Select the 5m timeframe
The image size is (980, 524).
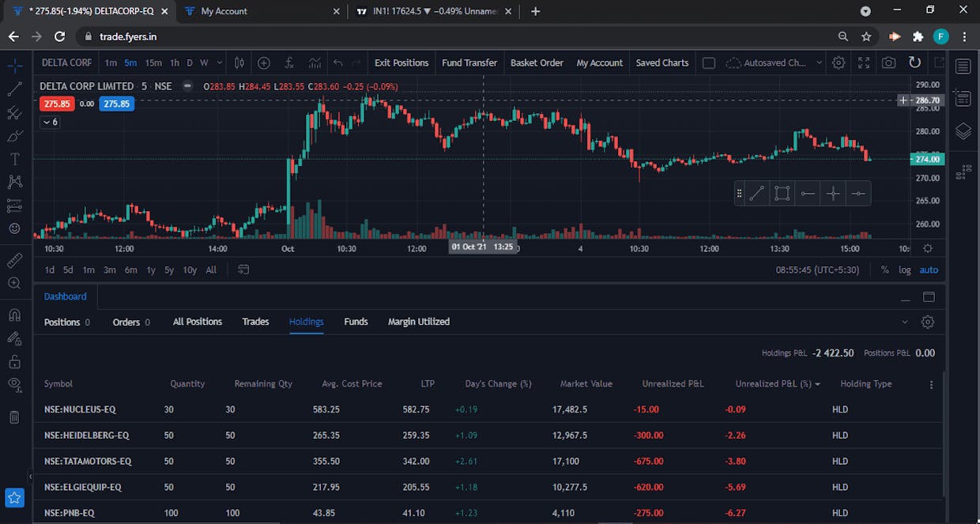click(x=130, y=62)
